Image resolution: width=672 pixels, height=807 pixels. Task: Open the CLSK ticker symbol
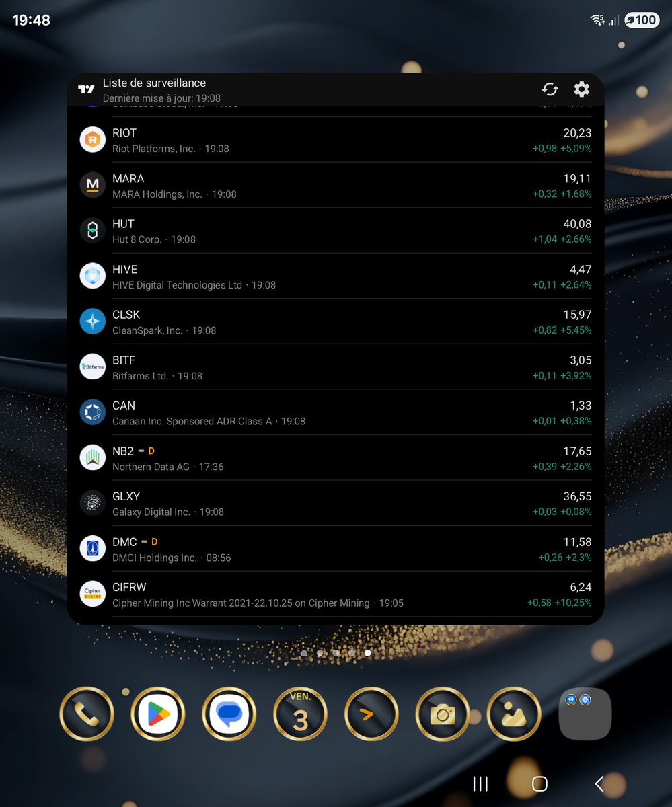coord(126,315)
